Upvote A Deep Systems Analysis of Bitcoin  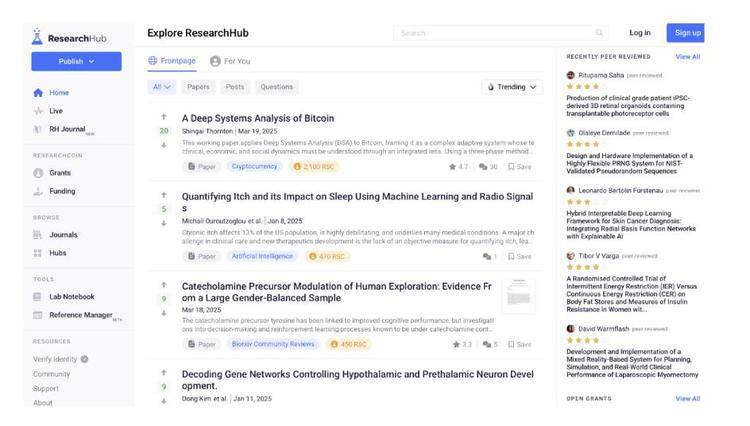[164, 117]
